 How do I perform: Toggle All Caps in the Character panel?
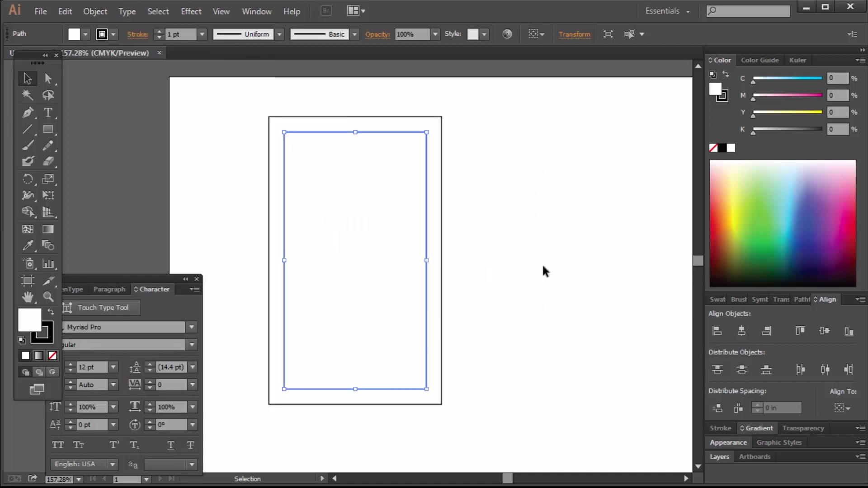click(58, 445)
